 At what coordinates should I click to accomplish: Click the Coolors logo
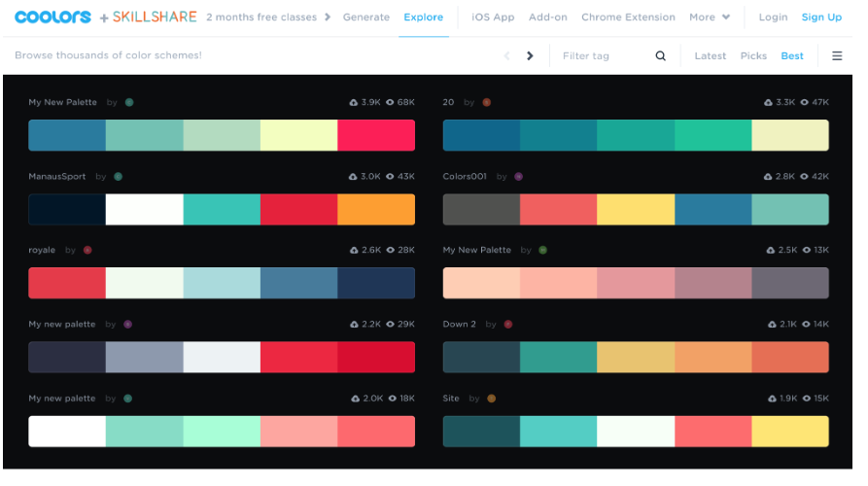pos(52,17)
